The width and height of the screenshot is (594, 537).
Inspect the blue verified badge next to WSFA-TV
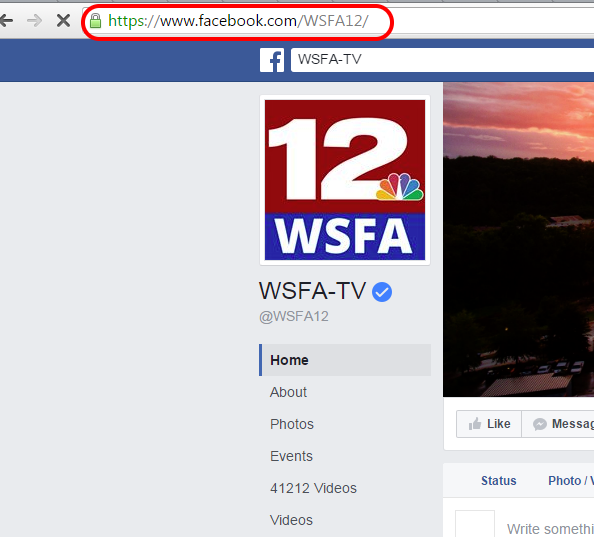click(x=382, y=292)
